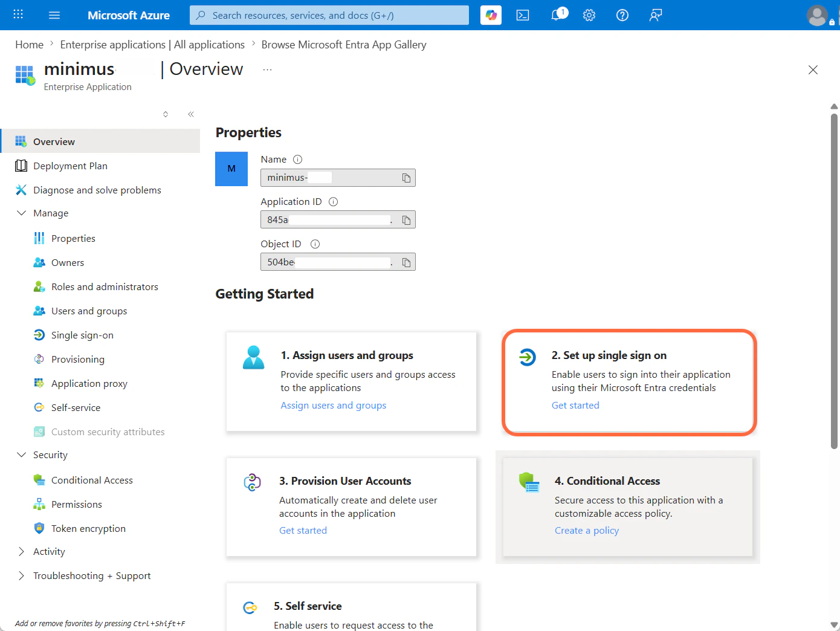The width and height of the screenshot is (840, 631).
Task: Click the Conditional Access shield icon in card
Action: click(x=529, y=482)
